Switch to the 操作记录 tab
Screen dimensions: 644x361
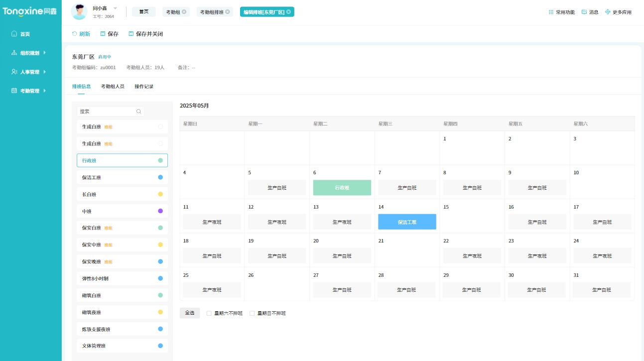(x=144, y=86)
